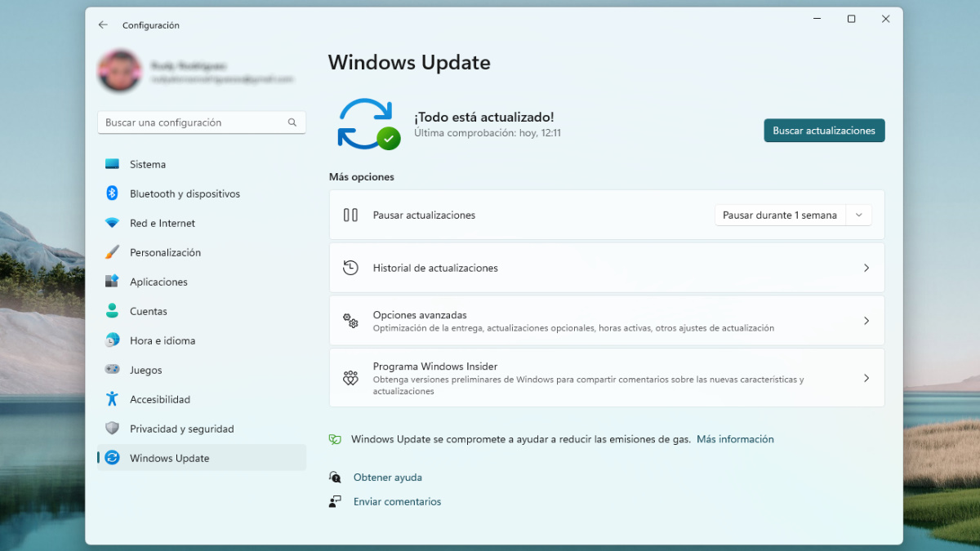
Task: Open Hora e idioma settings
Action: click(202, 340)
